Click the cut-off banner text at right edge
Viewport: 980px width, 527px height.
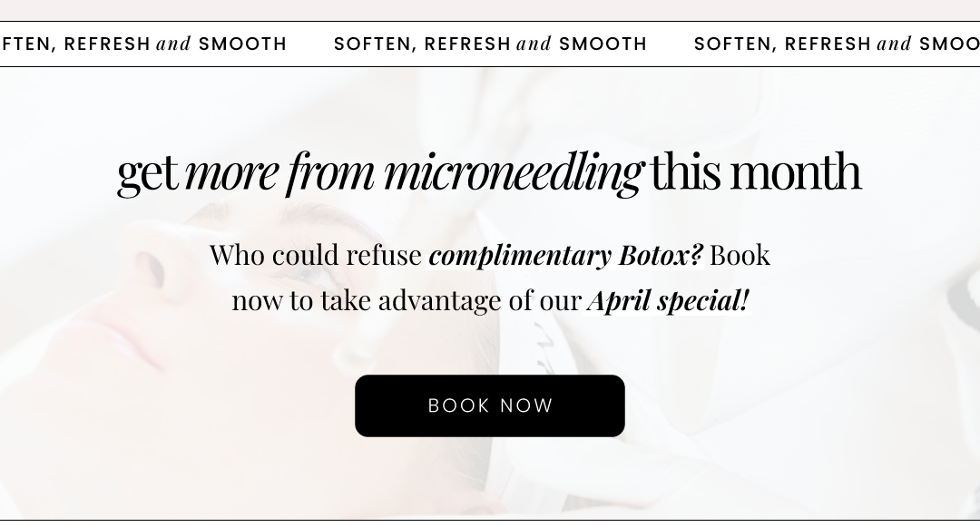click(837, 44)
